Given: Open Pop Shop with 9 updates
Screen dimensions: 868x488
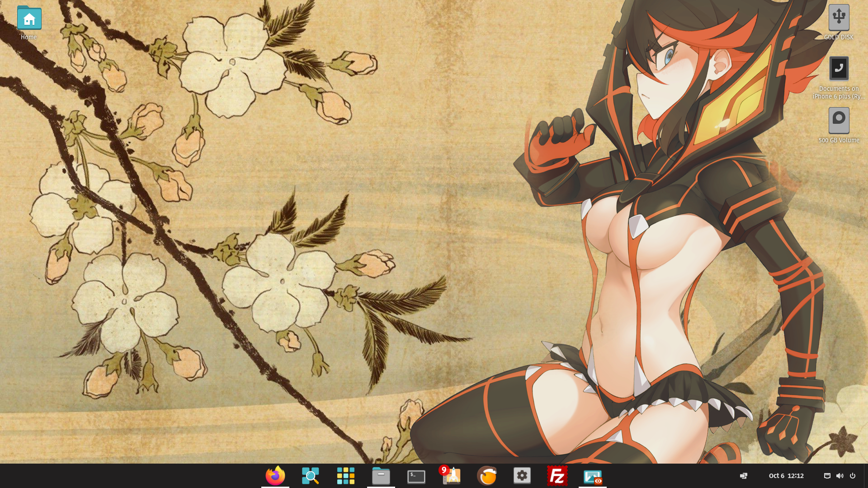Looking at the screenshot, I should (452, 477).
